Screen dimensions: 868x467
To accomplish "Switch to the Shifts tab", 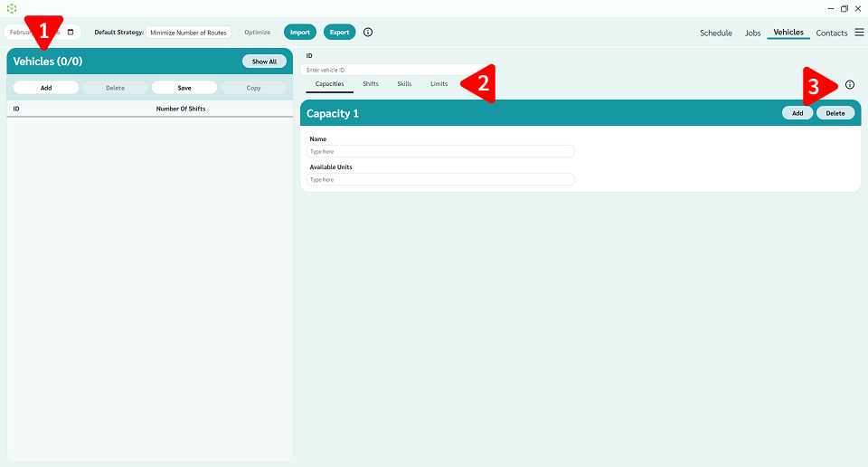I will (371, 84).
